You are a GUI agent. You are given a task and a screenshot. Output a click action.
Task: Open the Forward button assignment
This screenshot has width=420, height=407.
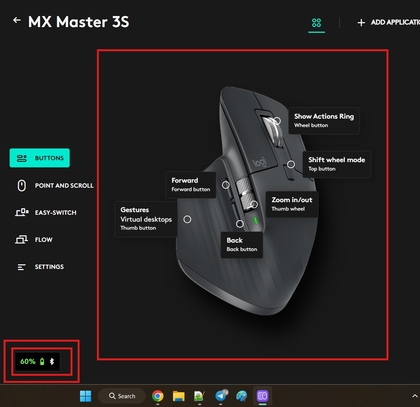pyautogui.click(x=191, y=184)
